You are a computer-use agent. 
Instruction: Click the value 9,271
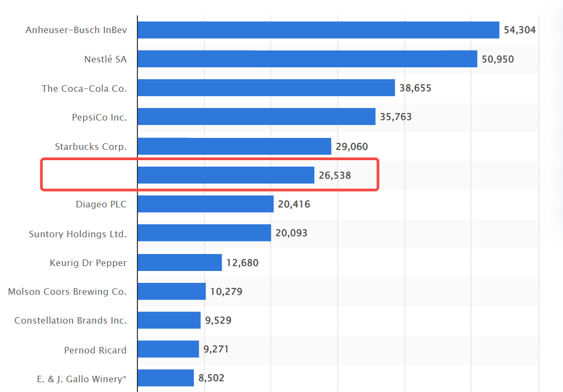coord(216,349)
